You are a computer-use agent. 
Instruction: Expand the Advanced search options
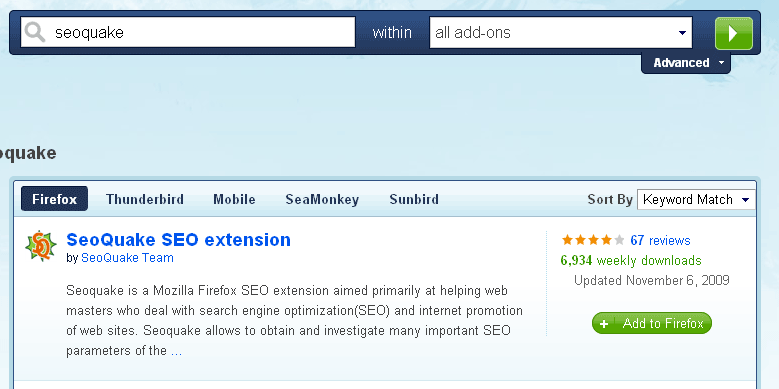[x=686, y=63]
